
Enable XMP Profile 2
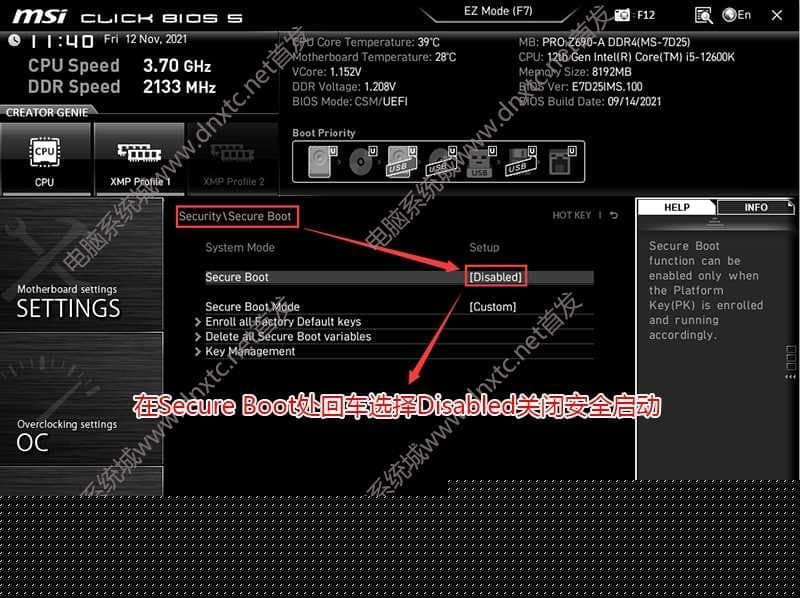[233, 157]
